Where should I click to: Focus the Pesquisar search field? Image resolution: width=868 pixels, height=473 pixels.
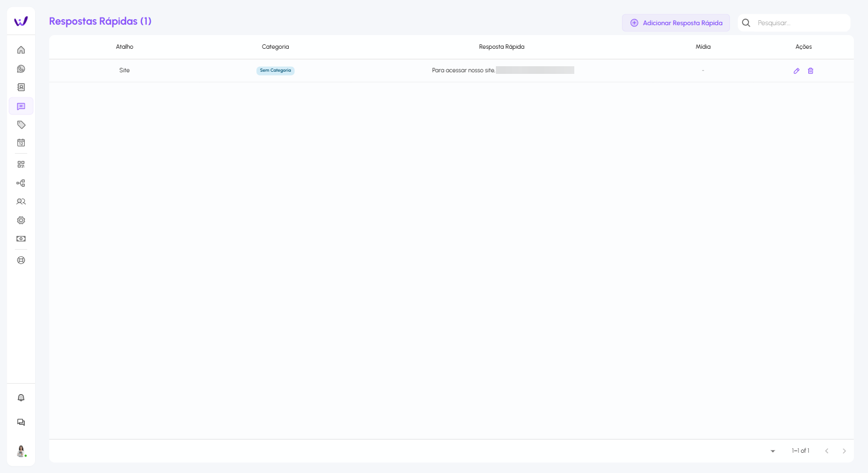pos(800,23)
